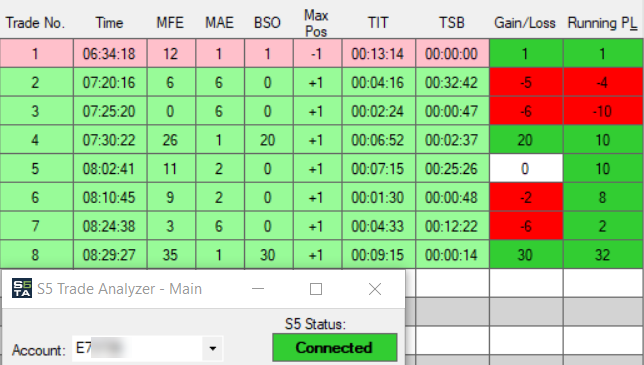644x365 pixels.
Task: Click the TIT cell 00:02:24
Action: (x=379, y=111)
